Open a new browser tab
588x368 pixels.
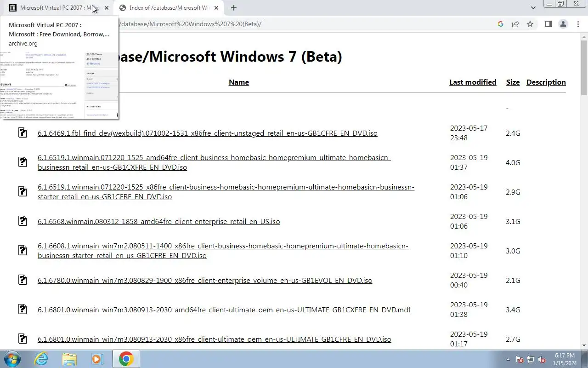[234, 8]
